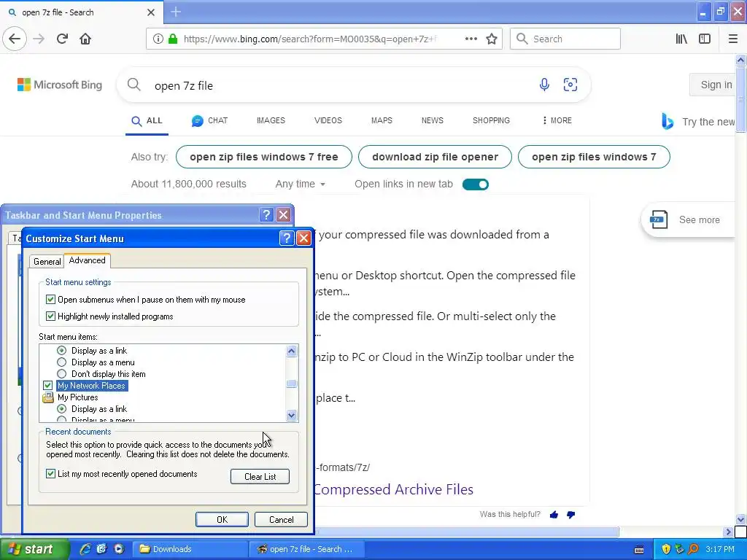This screenshot has height=560, width=747.
Task: Click the green padlock security icon
Action: tap(173, 39)
